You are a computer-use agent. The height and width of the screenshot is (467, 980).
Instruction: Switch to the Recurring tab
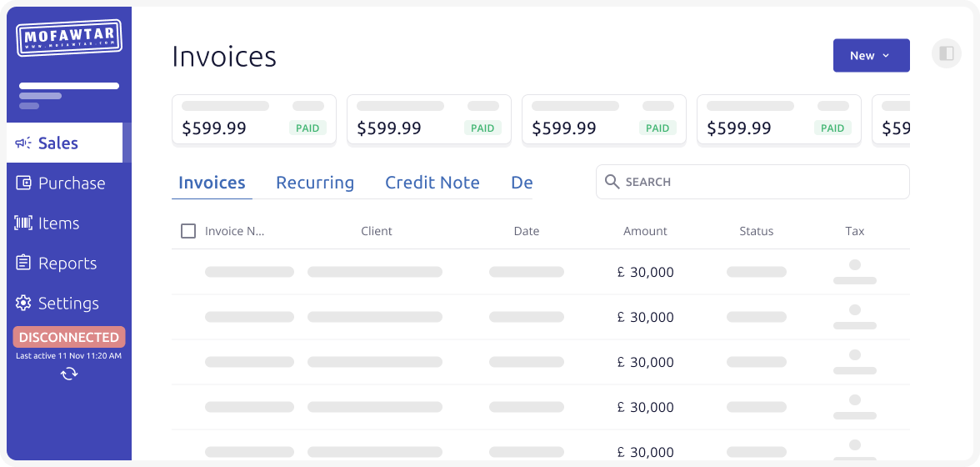pyautogui.click(x=315, y=183)
